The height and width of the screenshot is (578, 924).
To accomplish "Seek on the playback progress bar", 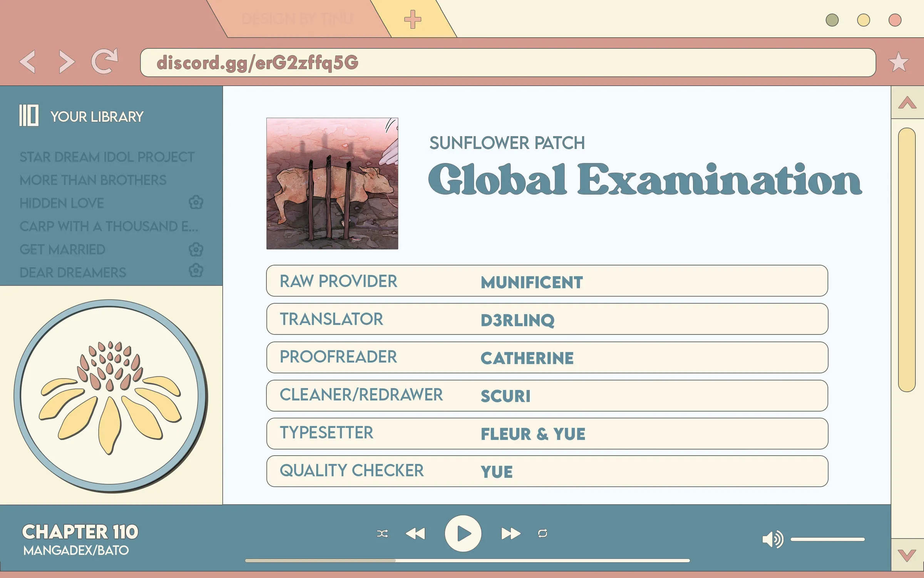I will 467,561.
